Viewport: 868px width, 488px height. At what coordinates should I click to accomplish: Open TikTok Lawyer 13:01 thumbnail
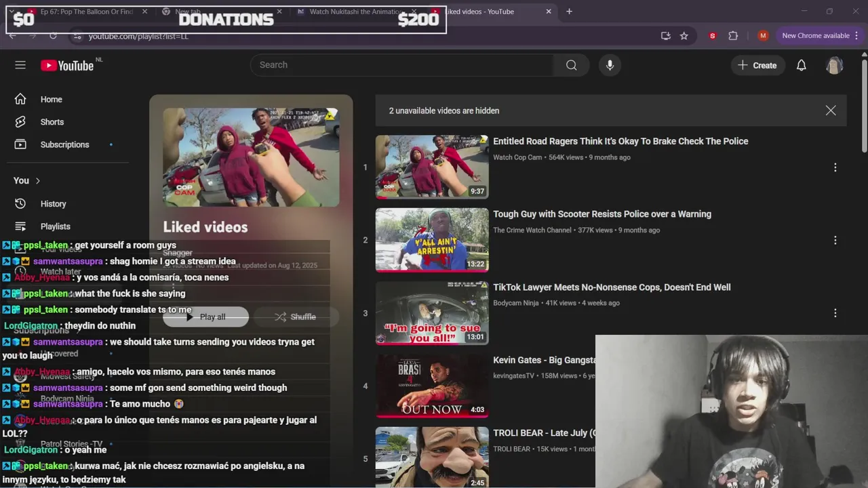432,313
